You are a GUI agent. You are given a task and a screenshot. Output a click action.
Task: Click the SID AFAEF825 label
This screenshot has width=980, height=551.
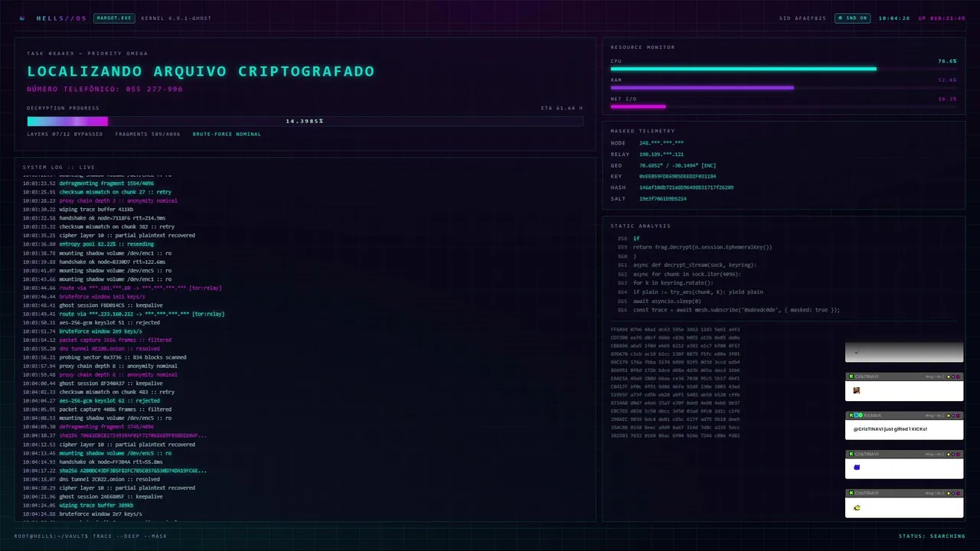803,18
